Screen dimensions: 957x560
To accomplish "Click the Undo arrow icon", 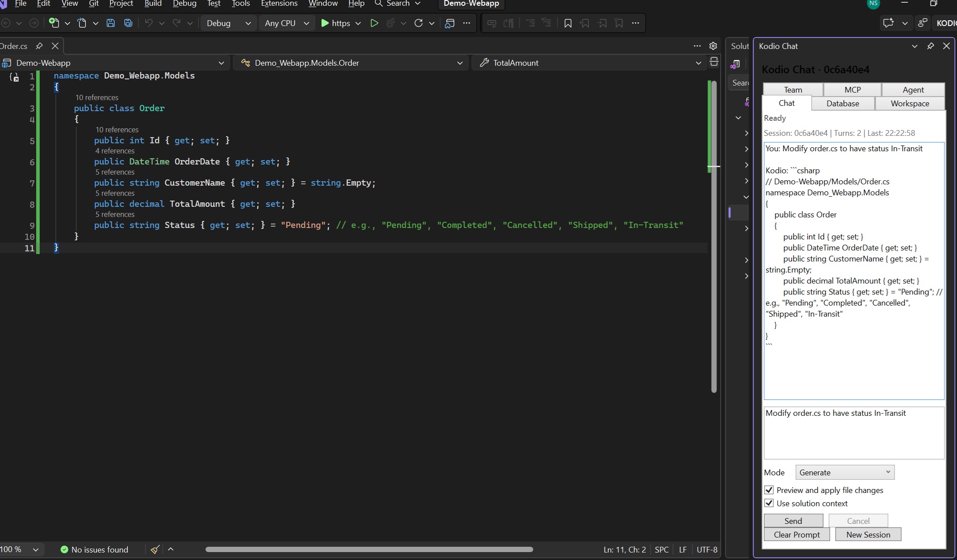I will point(149,23).
